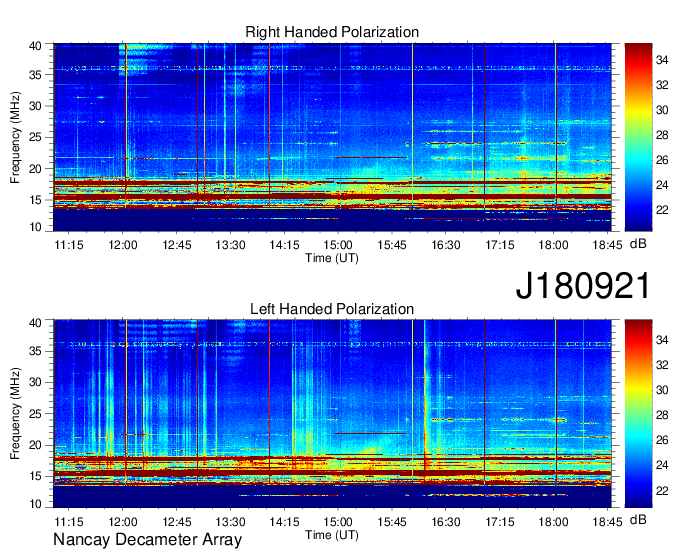Click "13:30" time tick on right-handed plot

pos(230,245)
